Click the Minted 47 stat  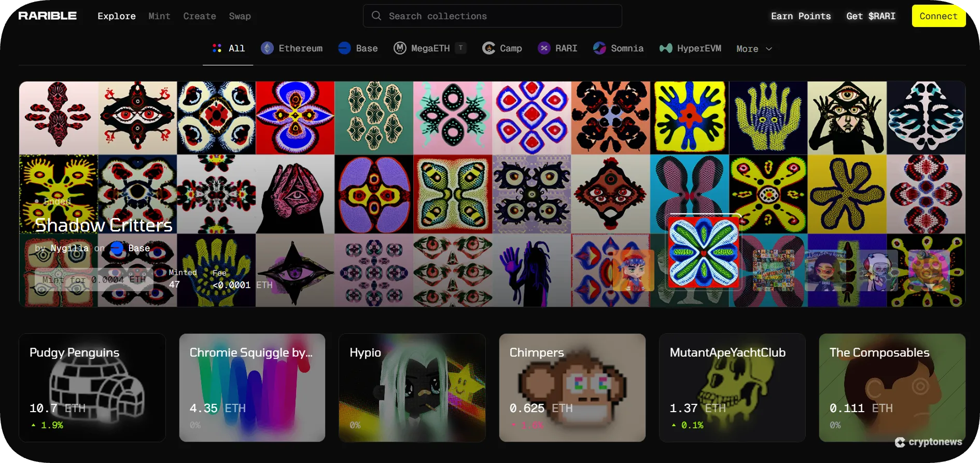[x=183, y=279]
